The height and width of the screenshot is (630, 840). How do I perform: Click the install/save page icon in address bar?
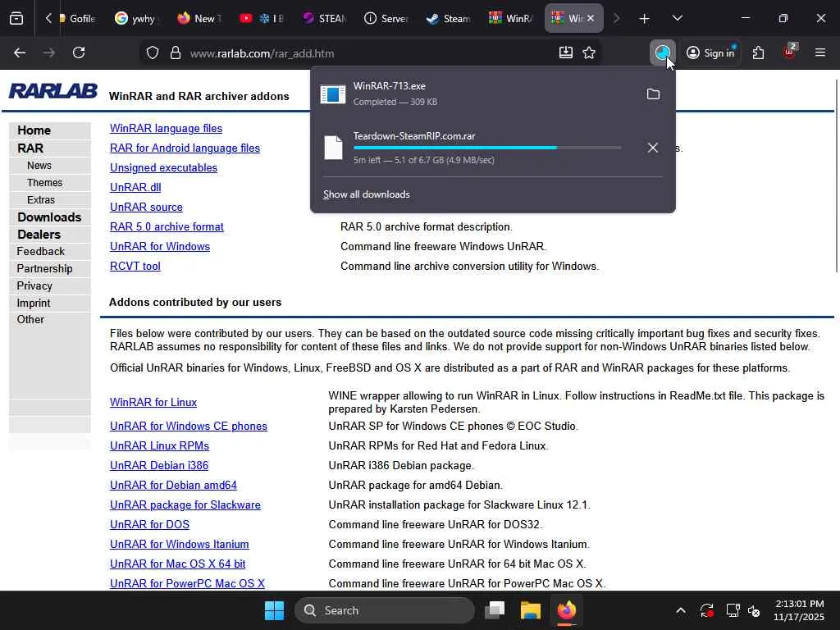tap(566, 52)
